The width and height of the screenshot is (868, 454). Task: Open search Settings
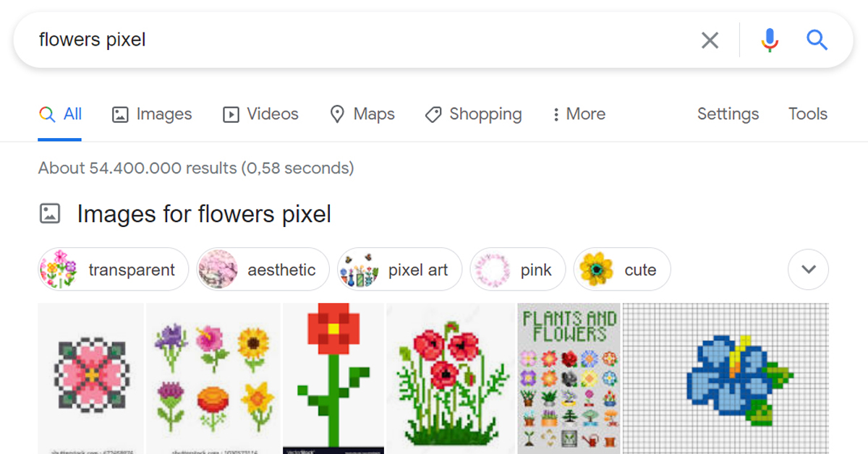point(728,114)
